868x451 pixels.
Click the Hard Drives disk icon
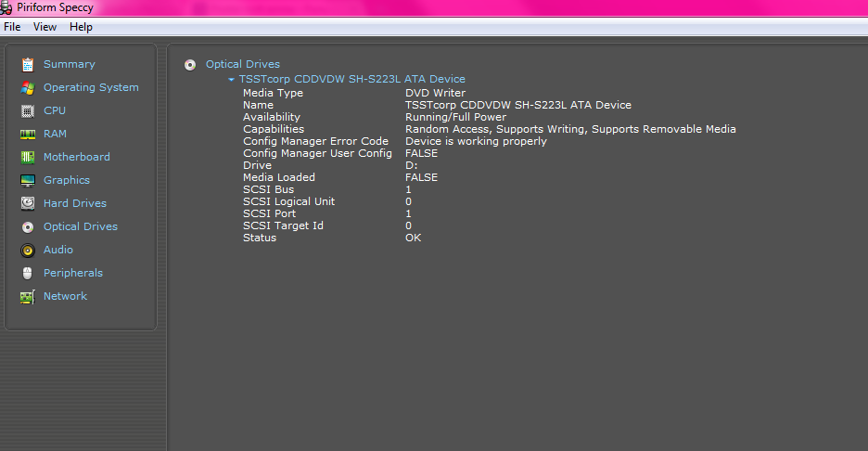(x=28, y=203)
